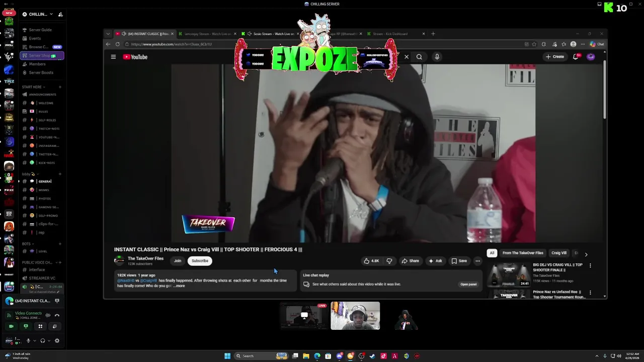Start YouTube voice search microphone
The image size is (644, 362).
(x=437, y=57)
